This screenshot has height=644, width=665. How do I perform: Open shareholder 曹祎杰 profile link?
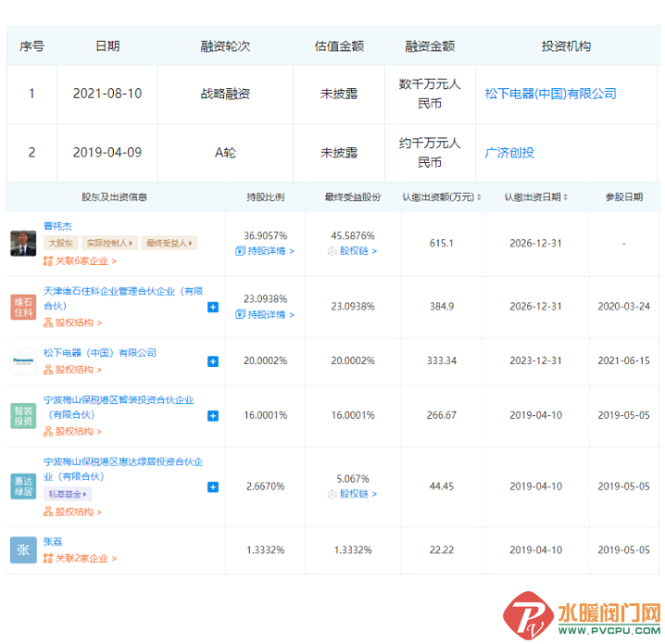pos(57,226)
